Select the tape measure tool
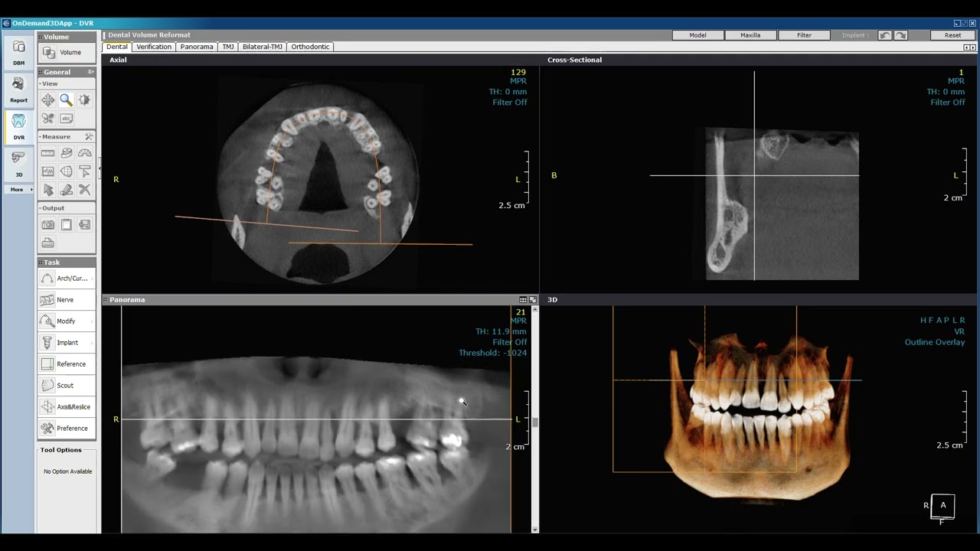 coord(67,153)
